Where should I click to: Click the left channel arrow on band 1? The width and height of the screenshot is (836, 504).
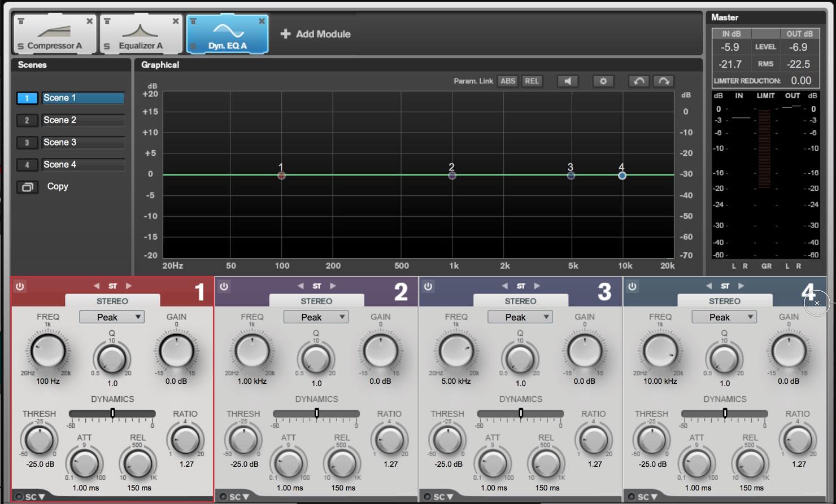(97, 286)
